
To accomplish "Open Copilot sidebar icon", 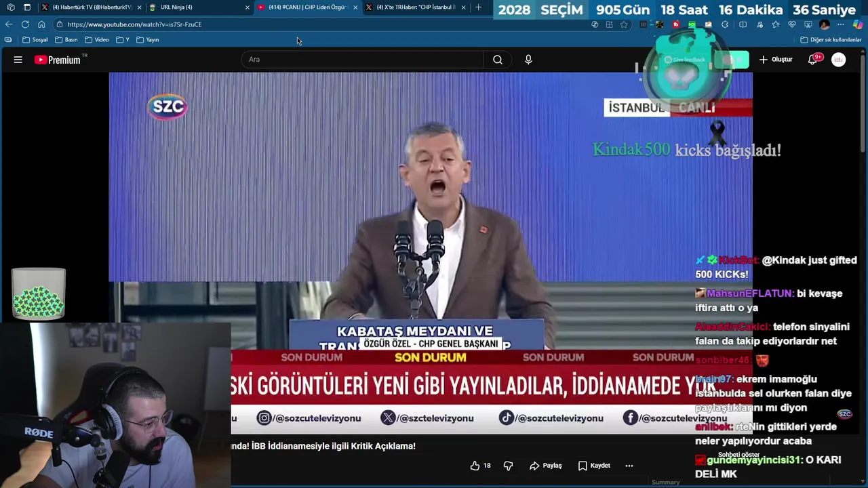I will [x=858, y=24].
